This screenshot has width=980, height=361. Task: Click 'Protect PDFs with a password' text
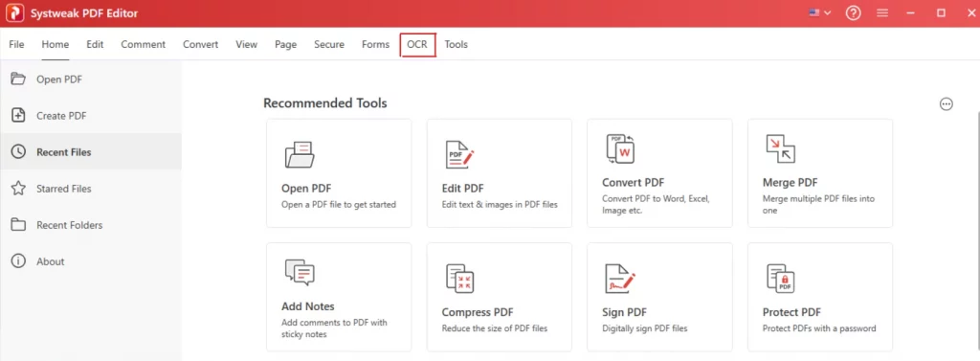point(819,328)
